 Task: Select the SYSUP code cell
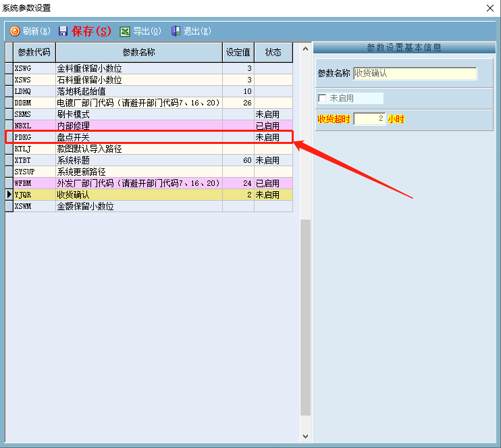tap(34, 172)
